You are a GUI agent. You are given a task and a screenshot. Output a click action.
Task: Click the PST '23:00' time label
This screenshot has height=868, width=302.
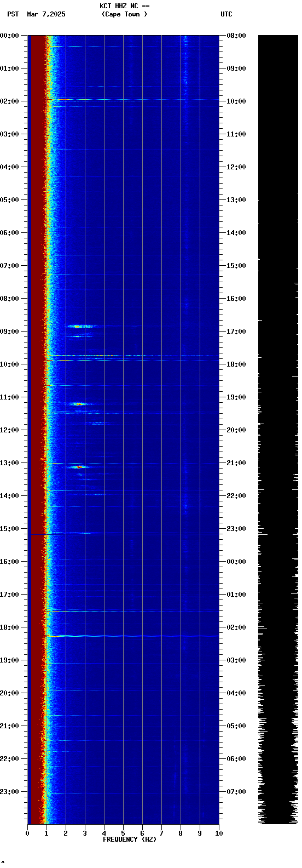(x=10, y=792)
